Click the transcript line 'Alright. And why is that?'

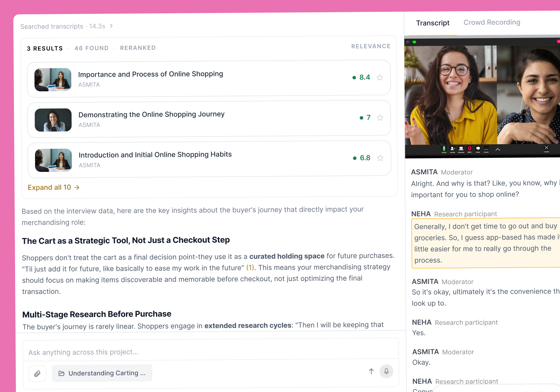(485, 189)
